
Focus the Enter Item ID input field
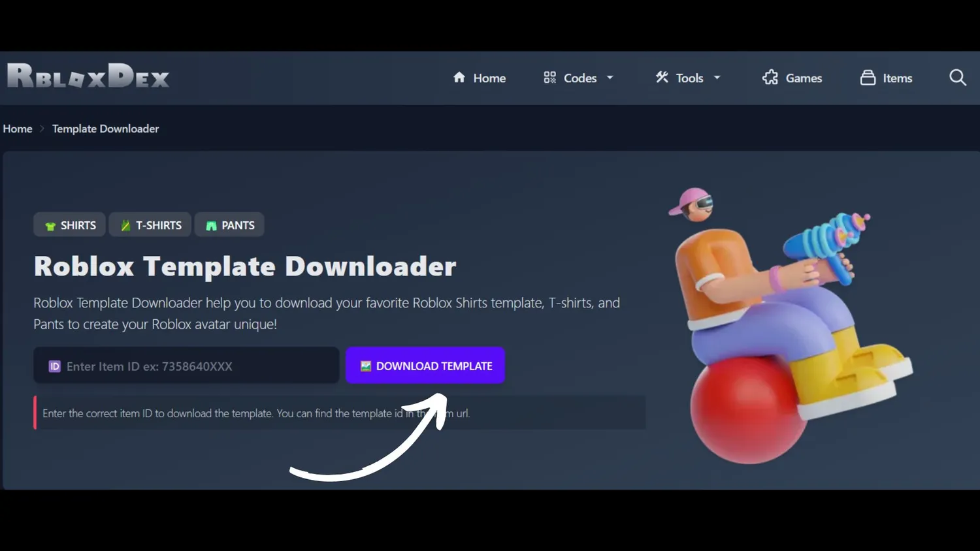(186, 366)
